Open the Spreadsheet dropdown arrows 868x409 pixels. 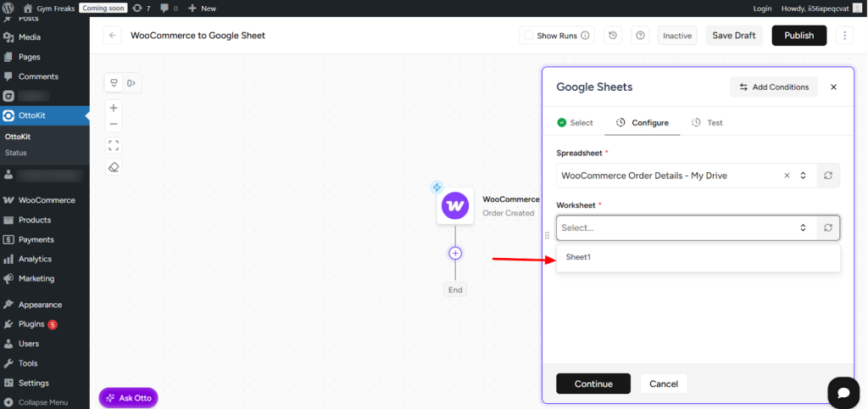click(803, 176)
